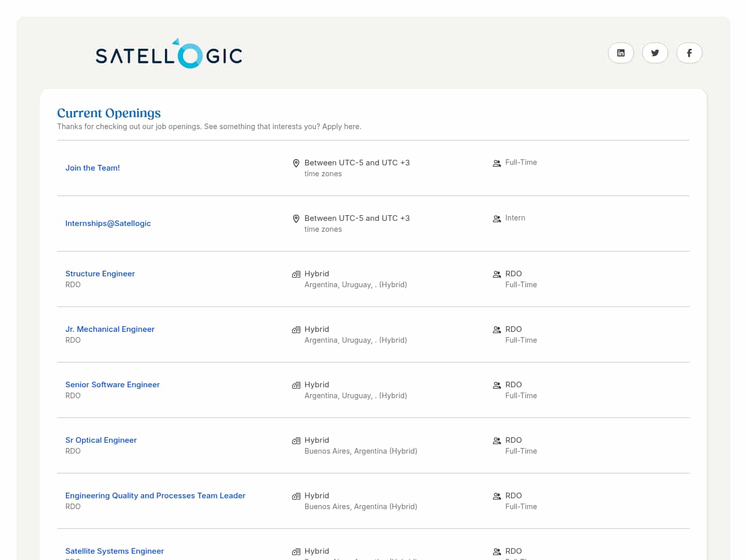Viewport: 747px width, 560px height.
Task: Click the people icon beside Intern
Action: point(496,219)
